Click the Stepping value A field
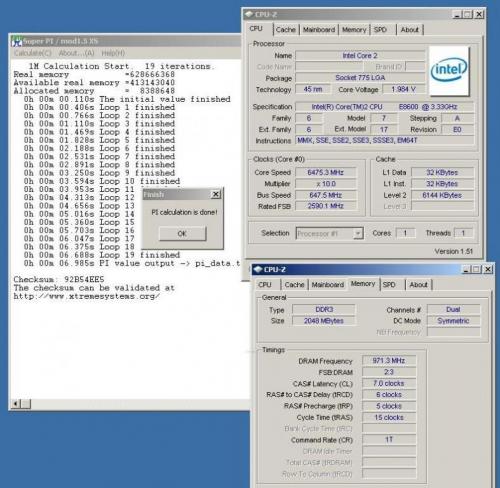 pyautogui.click(x=457, y=118)
